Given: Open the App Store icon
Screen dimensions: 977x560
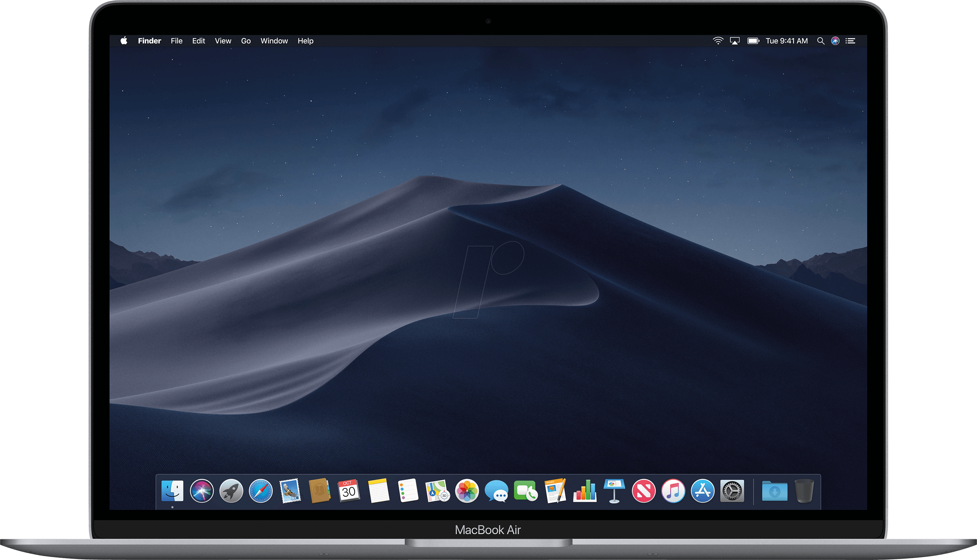Looking at the screenshot, I should (702, 491).
